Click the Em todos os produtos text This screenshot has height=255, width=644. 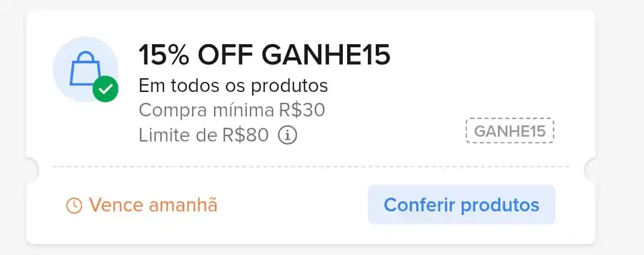pos(233,85)
